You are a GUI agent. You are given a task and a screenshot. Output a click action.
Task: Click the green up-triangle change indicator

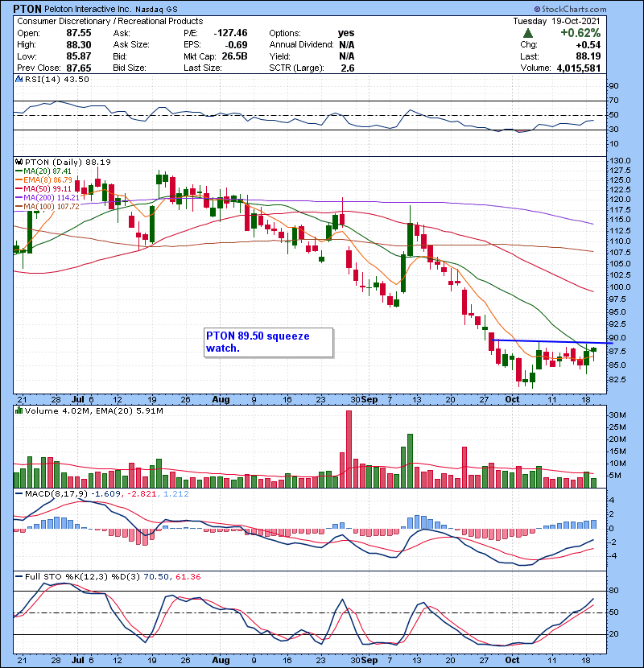[527, 33]
